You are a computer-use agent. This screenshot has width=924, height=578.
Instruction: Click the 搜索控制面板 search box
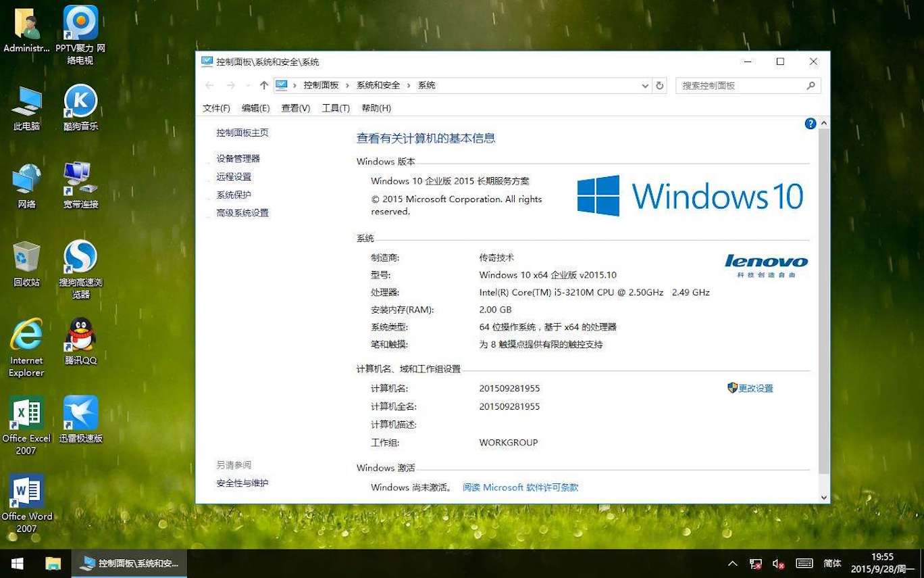point(736,85)
